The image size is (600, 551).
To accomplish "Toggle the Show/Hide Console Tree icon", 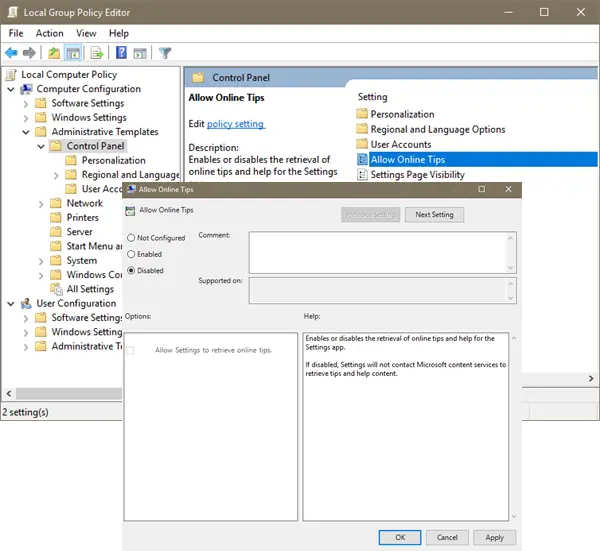I will click(73, 53).
